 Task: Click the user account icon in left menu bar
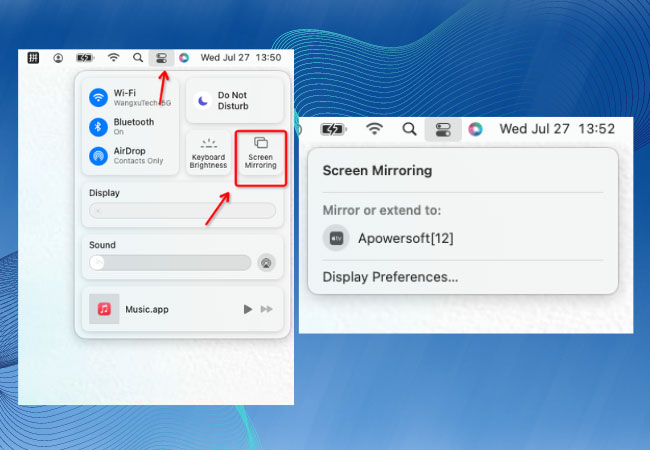(58, 58)
